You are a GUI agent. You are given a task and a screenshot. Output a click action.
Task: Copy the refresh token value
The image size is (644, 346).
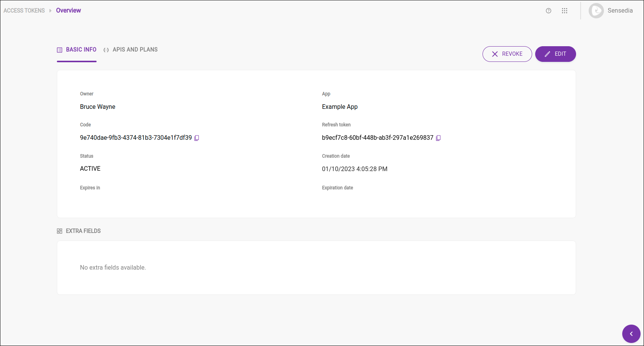(x=438, y=138)
